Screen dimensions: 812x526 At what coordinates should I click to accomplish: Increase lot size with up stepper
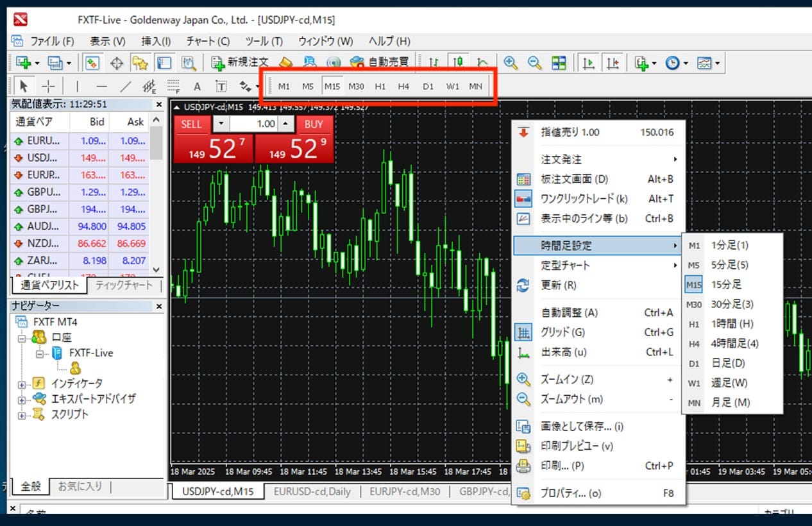[285, 124]
